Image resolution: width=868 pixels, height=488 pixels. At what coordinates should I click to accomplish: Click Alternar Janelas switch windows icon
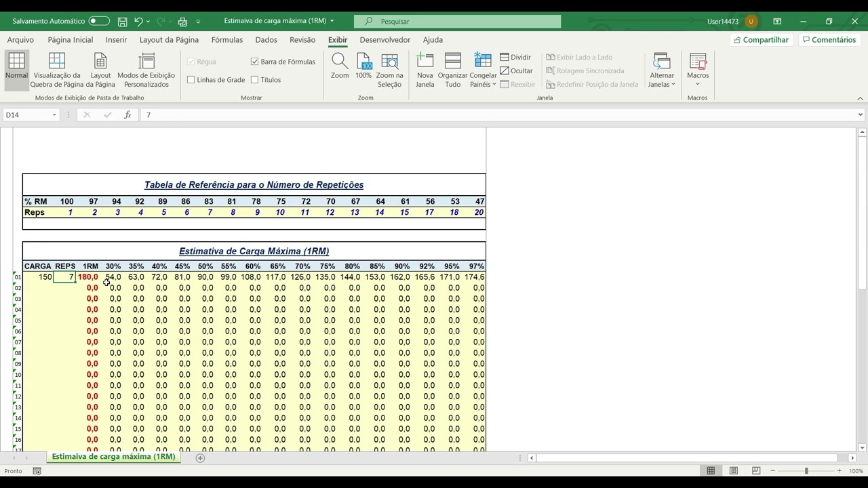click(x=661, y=70)
